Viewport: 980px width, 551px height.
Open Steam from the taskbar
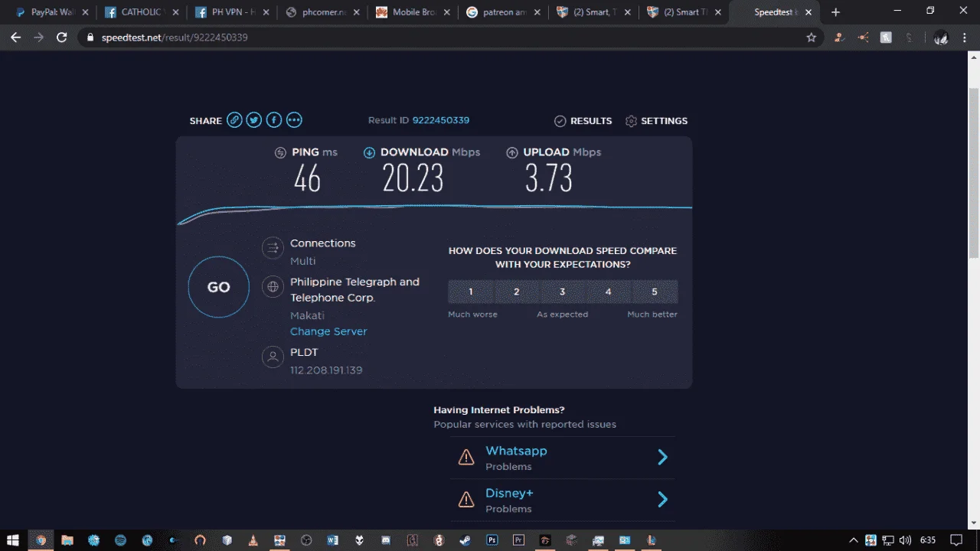(465, 540)
